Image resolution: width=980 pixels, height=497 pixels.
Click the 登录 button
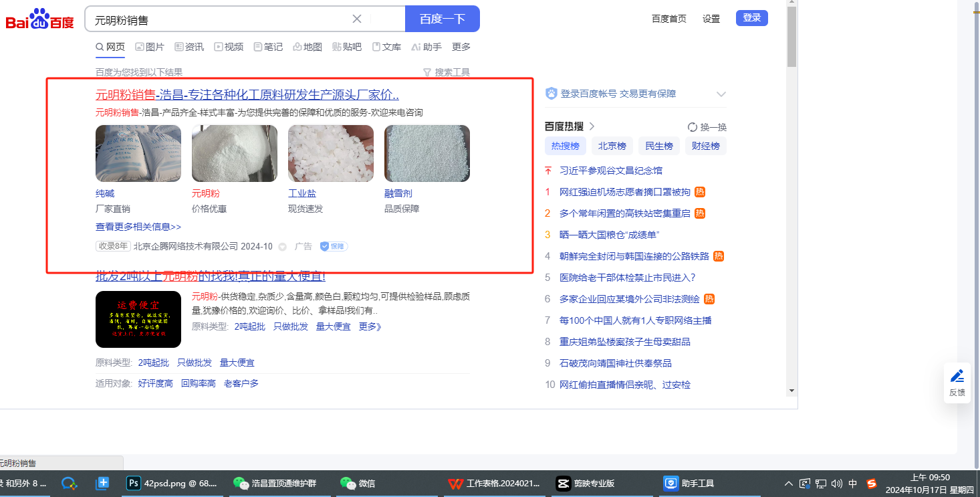[752, 18]
